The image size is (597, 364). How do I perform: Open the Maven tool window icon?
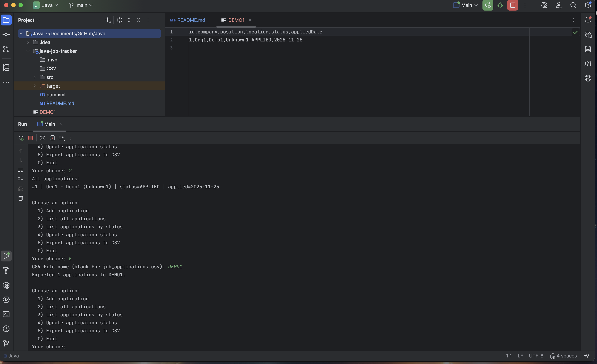(588, 64)
